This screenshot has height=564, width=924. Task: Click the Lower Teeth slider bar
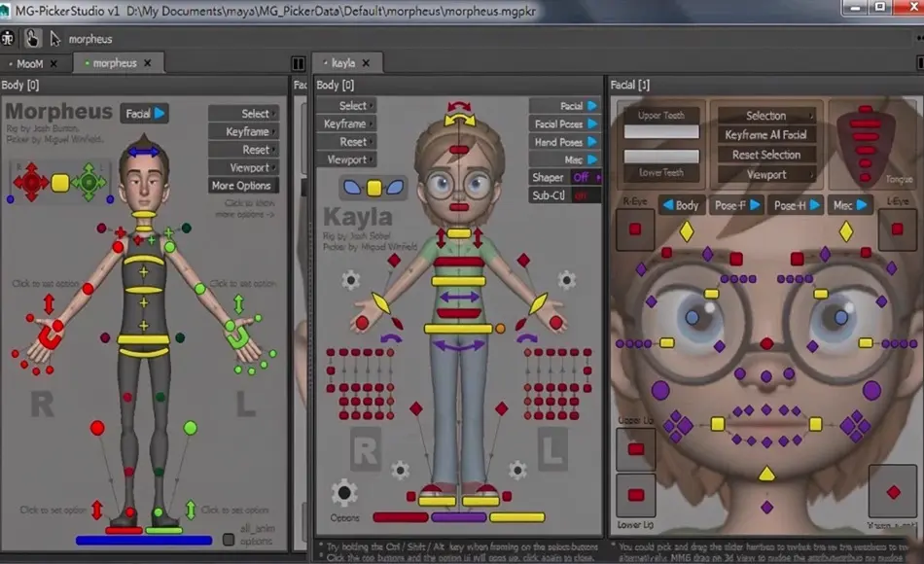pos(661,157)
